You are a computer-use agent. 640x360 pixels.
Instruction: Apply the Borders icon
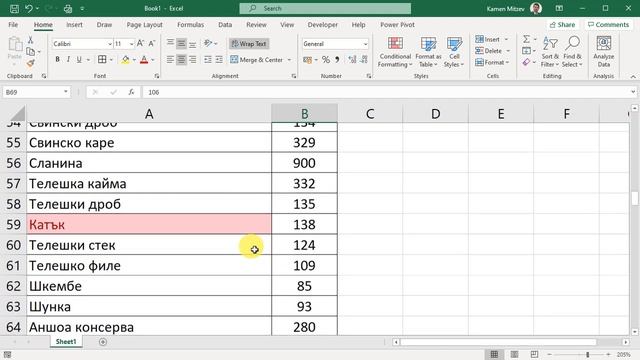[x=102, y=60]
